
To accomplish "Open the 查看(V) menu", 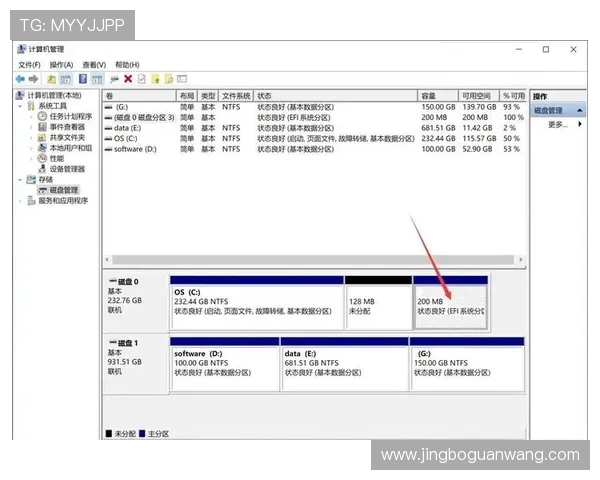I will click(94, 65).
